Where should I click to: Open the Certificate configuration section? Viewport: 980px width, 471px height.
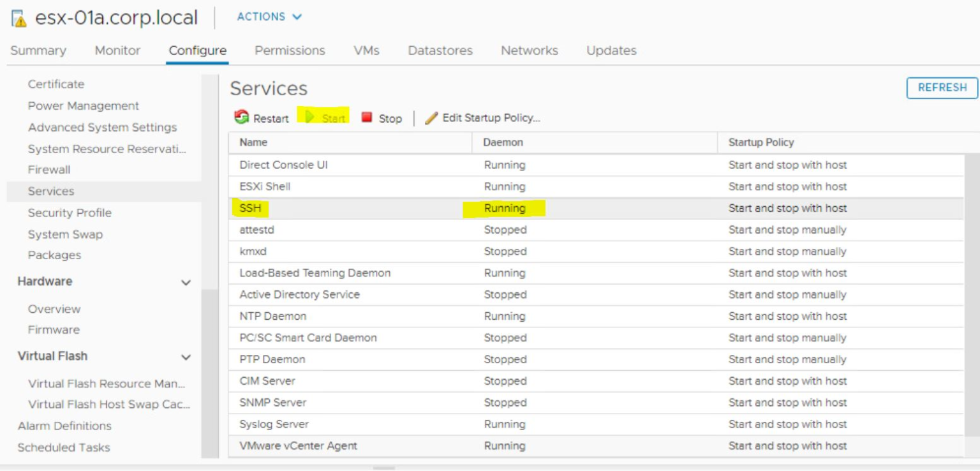[x=56, y=84]
